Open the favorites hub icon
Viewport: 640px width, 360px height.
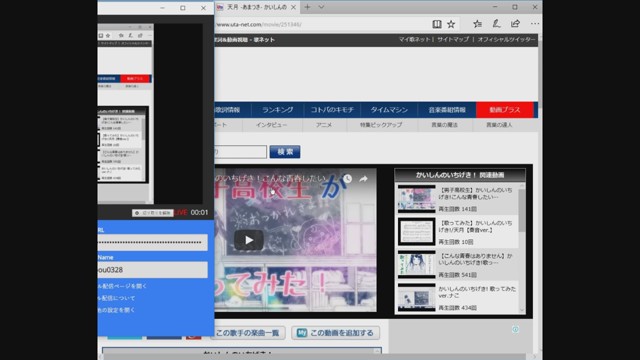coord(477,24)
